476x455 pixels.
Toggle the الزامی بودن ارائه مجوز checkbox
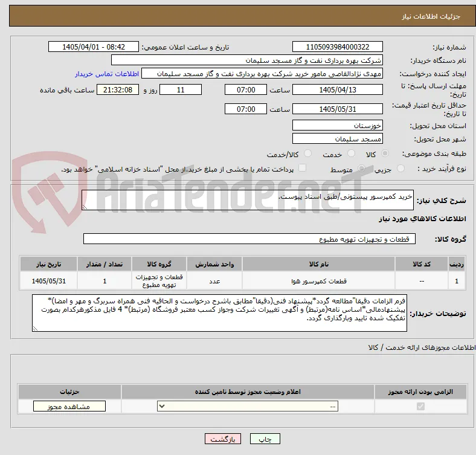coord(420,406)
